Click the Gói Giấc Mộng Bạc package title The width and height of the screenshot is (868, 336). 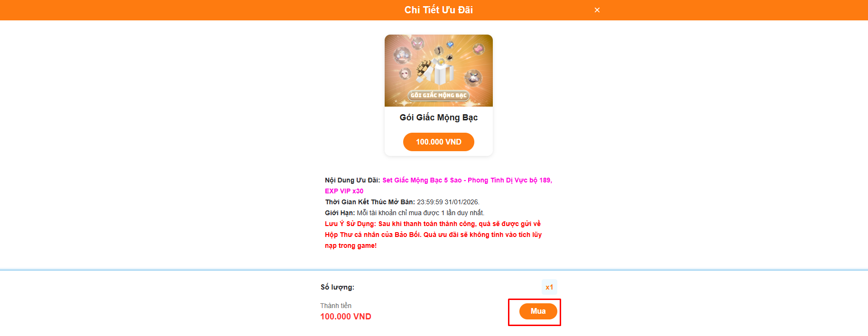pos(439,118)
